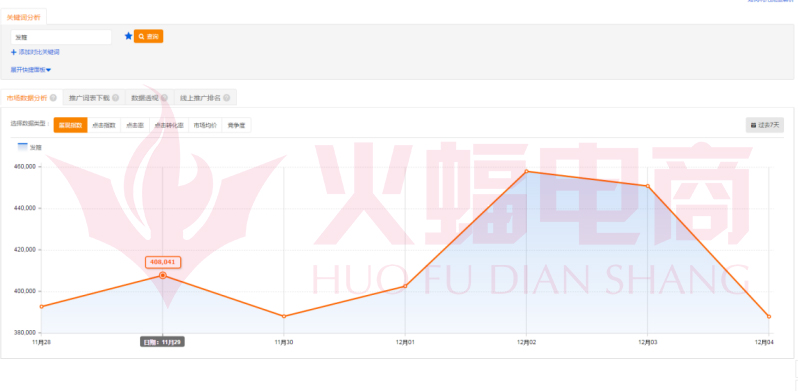Click the help icon beside 市场数据分析

click(53, 98)
